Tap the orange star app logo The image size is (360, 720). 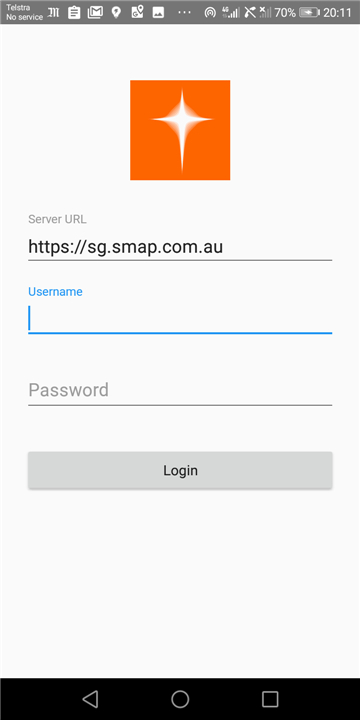pyautogui.click(x=180, y=130)
